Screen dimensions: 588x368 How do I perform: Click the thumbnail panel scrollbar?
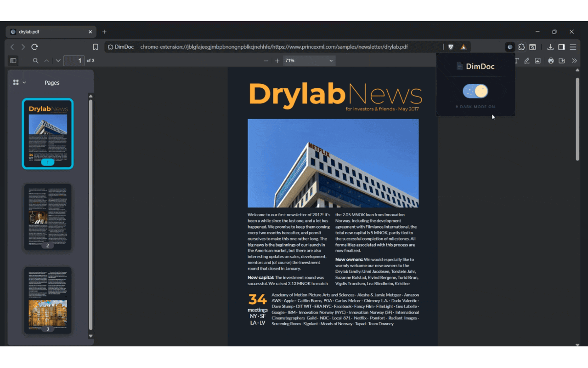[x=90, y=214]
